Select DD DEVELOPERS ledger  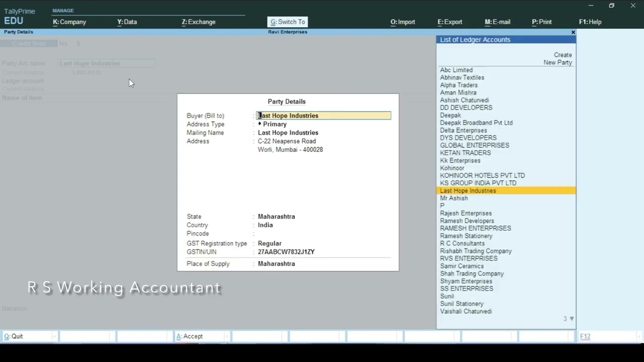point(466,108)
